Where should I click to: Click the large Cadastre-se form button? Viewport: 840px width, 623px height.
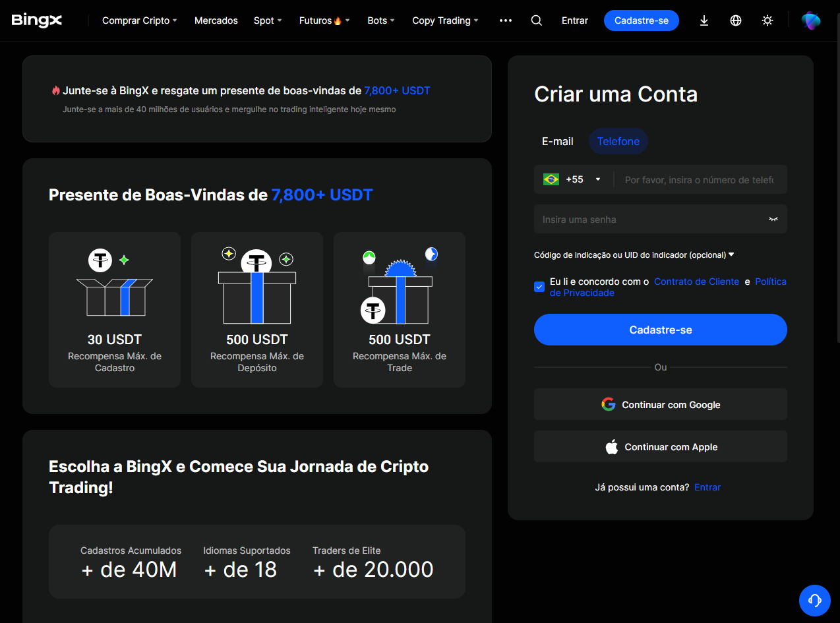[x=661, y=330]
